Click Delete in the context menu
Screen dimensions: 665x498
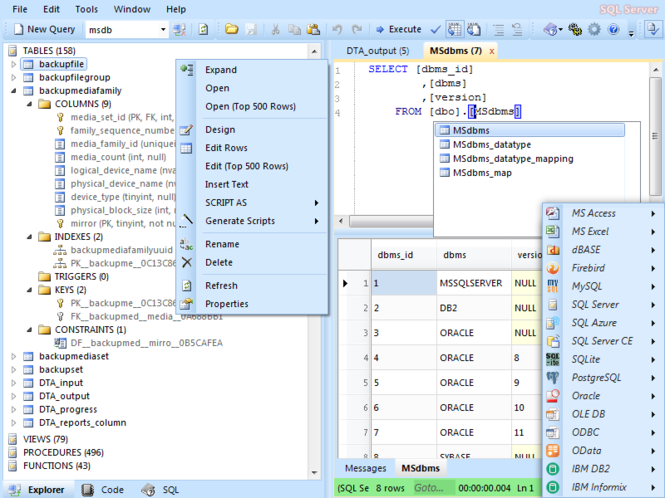252,263
